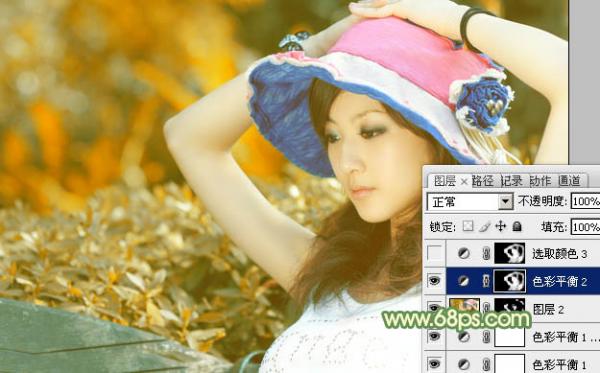Switch to the 图层 tab
The width and height of the screenshot is (600, 373).
click(x=444, y=181)
